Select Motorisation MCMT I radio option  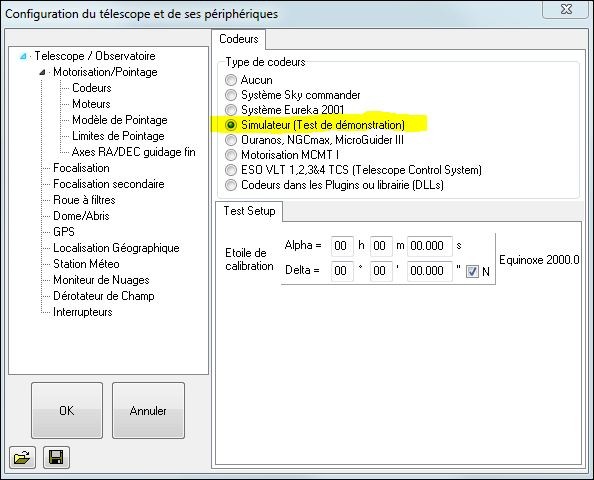point(231,155)
